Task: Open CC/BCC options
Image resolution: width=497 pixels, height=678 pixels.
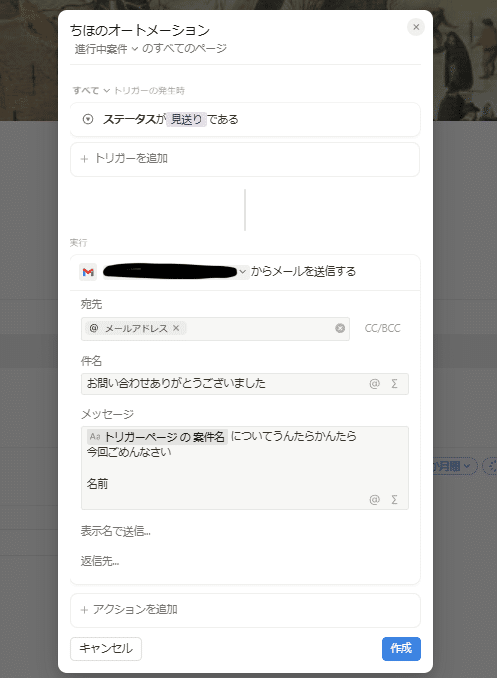Action: point(382,328)
